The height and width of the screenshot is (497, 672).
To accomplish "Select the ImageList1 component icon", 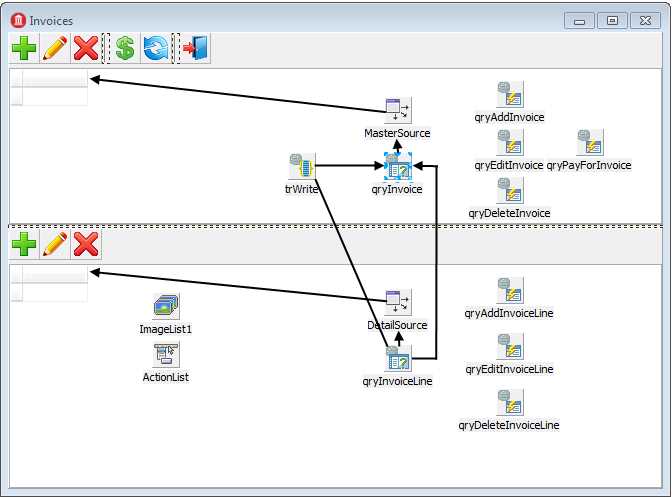I will click(x=166, y=306).
